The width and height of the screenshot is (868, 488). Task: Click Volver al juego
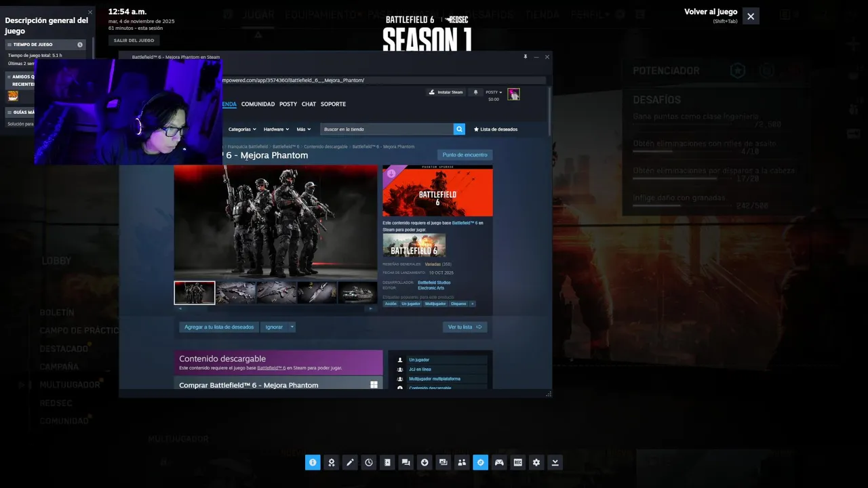[711, 12]
